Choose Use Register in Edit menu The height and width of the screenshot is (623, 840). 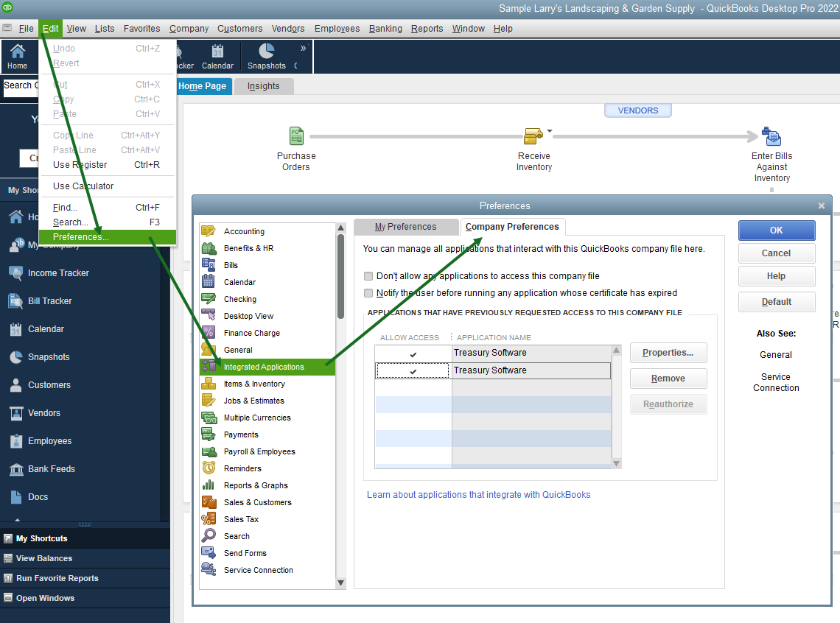(x=108, y=165)
